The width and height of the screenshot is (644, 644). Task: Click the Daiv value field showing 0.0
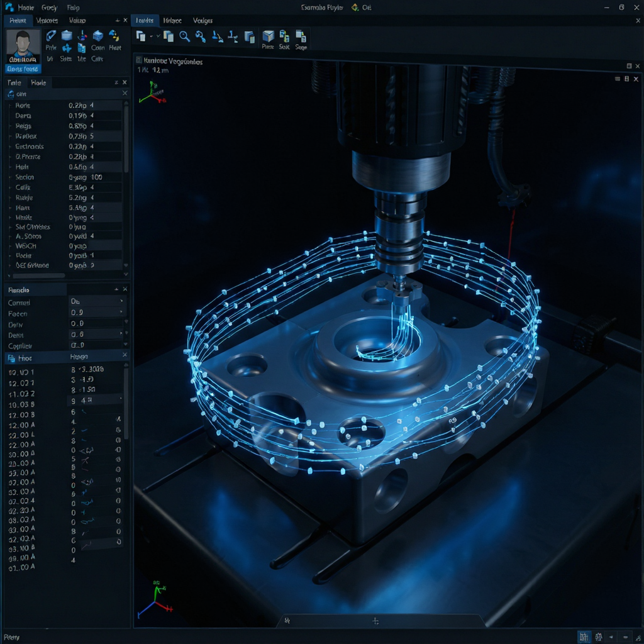pyautogui.click(x=96, y=323)
